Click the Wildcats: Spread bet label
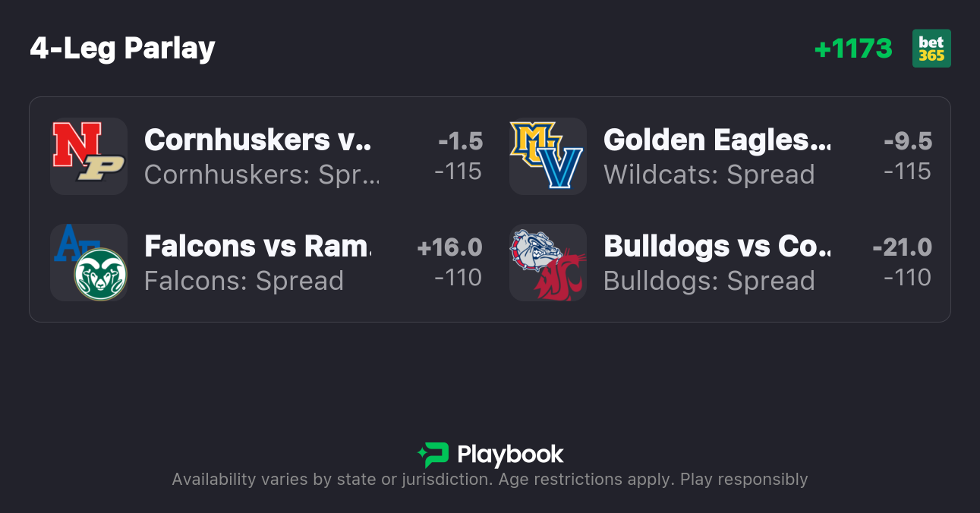This screenshot has height=513, width=980. coord(709,175)
